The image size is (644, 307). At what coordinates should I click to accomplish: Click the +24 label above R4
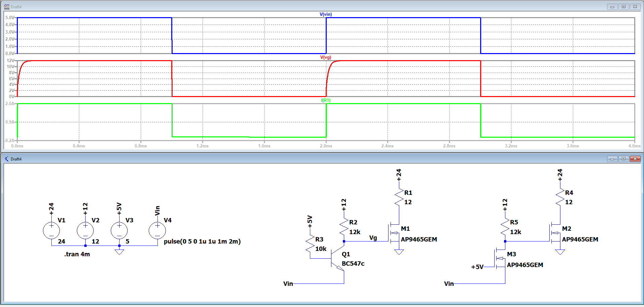559,175
